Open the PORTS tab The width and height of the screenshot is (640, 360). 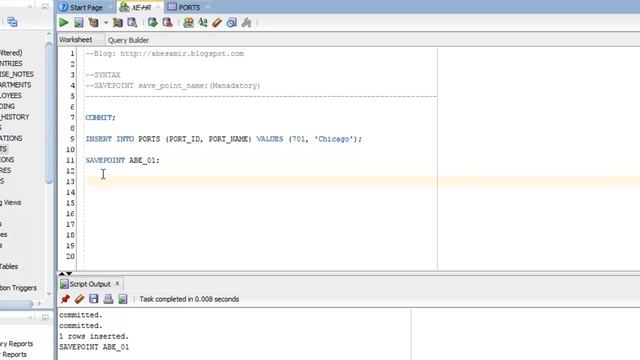pyautogui.click(x=189, y=7)
